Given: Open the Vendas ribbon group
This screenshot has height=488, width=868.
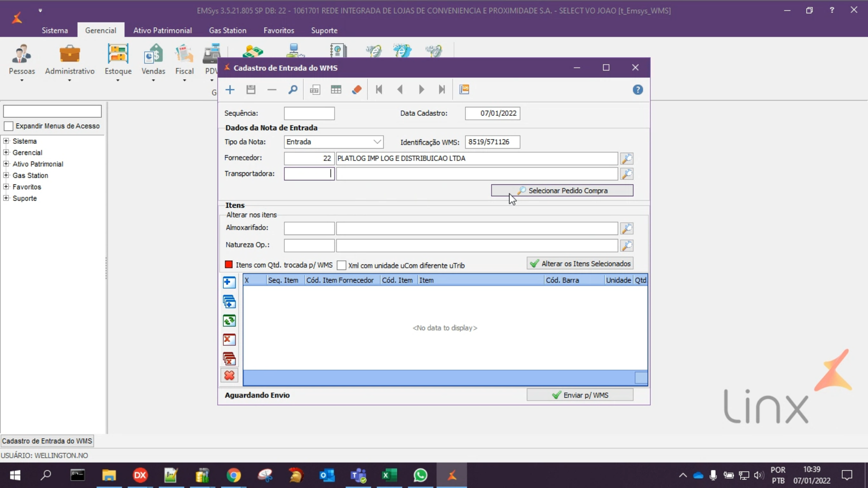Looking at the screenshot, I should point(153,63).
